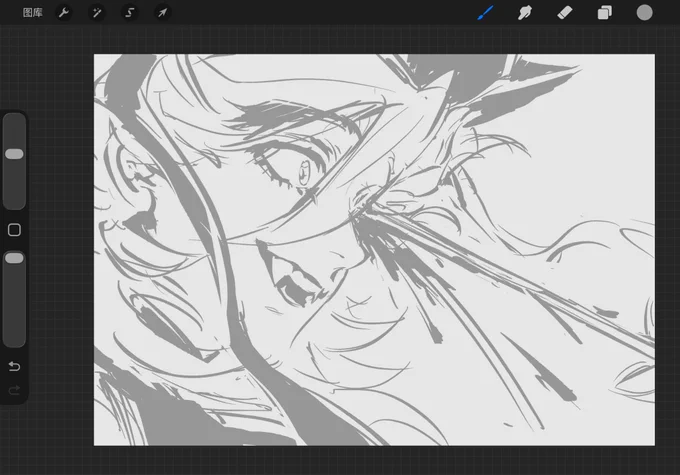Click the brush opacity slider handle
This screenshot has height=475, width=680.
coord(14,259)
